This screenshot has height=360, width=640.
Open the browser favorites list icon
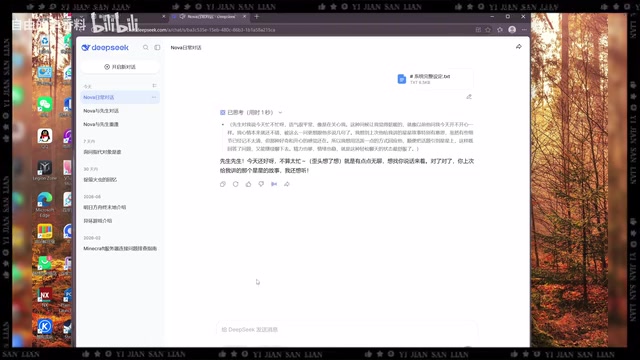(500, 30)
